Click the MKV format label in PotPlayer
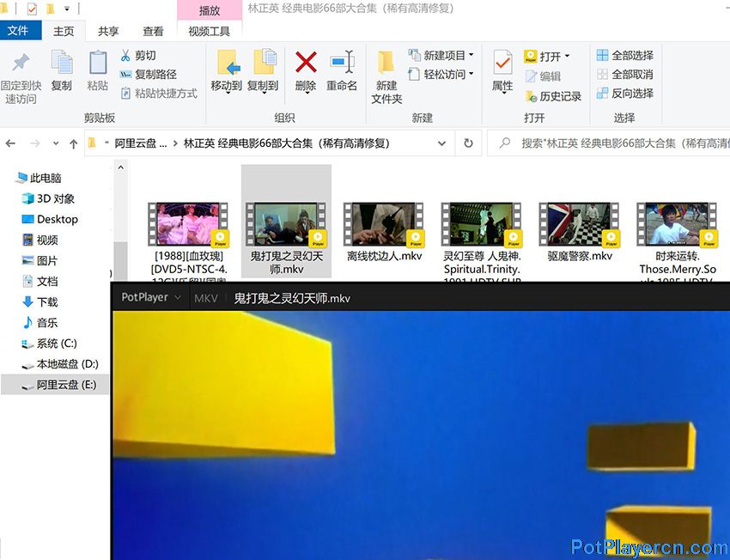 tap(206, 298)
